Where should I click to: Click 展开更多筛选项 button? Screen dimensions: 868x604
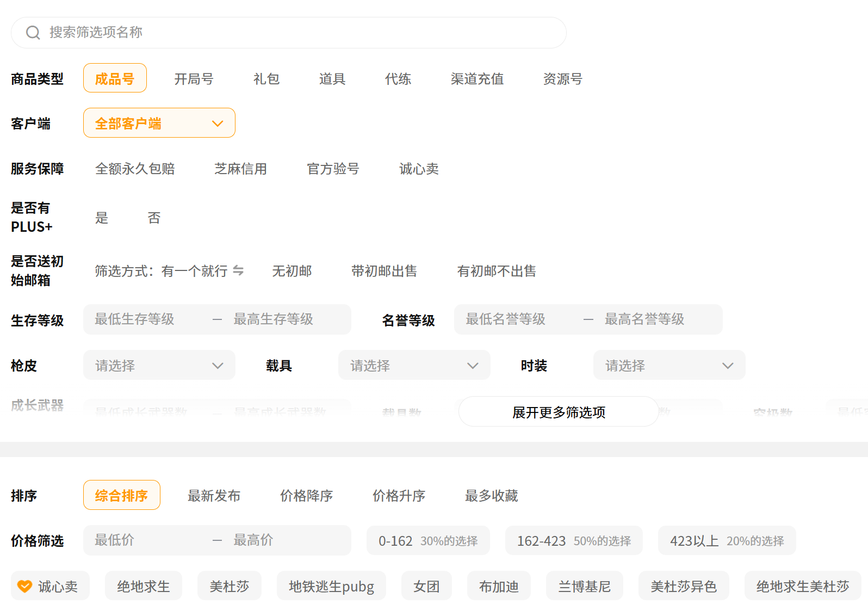coord(559,412)
